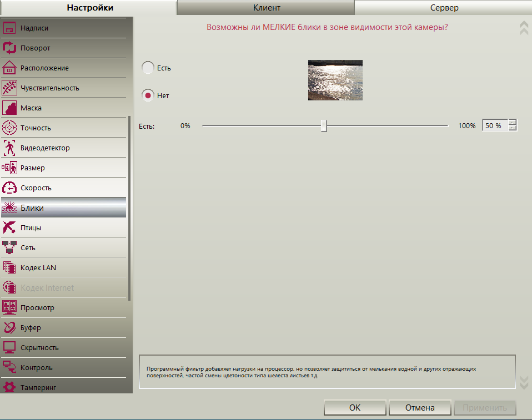The height and width of the screenshot is (420, 532).
Task: Click the Кодек Internet globe icon
Action: click(x=9, y=288)
